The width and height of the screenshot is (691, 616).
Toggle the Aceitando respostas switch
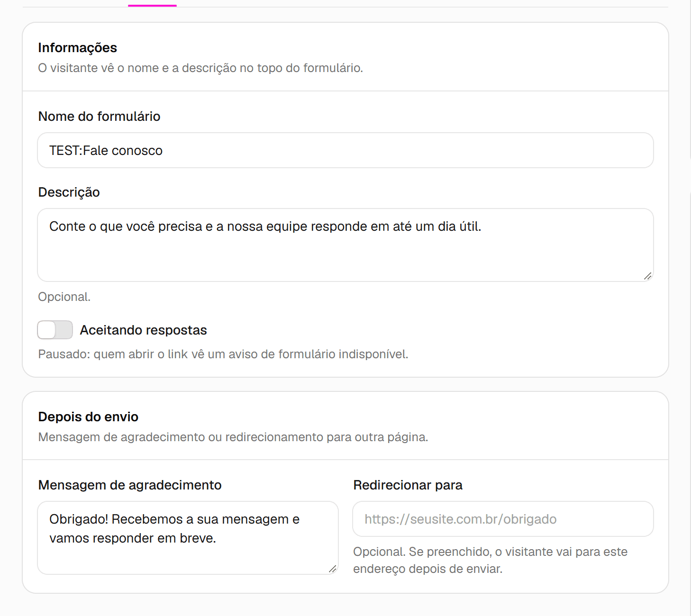pos(55,330)
